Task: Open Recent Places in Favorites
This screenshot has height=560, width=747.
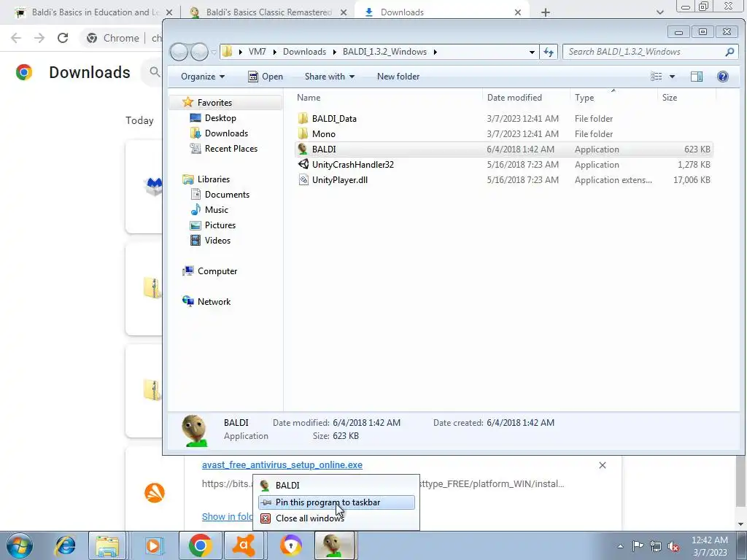Action: point(231,148)
